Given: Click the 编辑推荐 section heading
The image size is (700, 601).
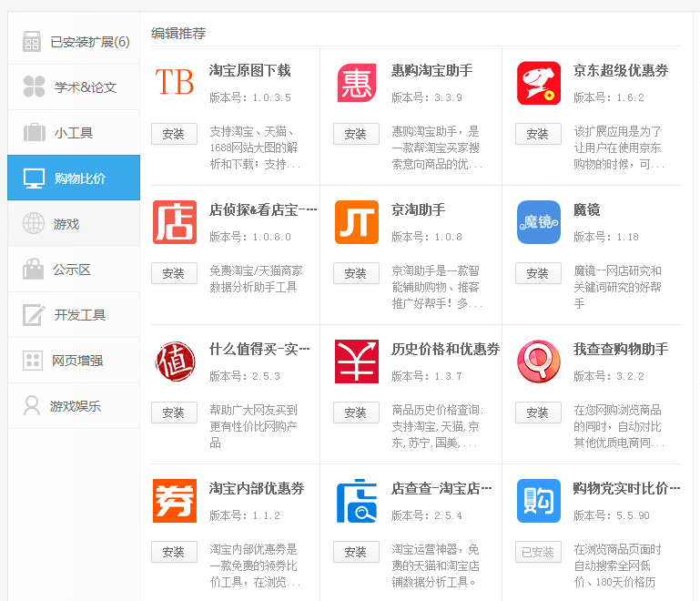Looking at the screenshot, I should [x=178, y=33].
